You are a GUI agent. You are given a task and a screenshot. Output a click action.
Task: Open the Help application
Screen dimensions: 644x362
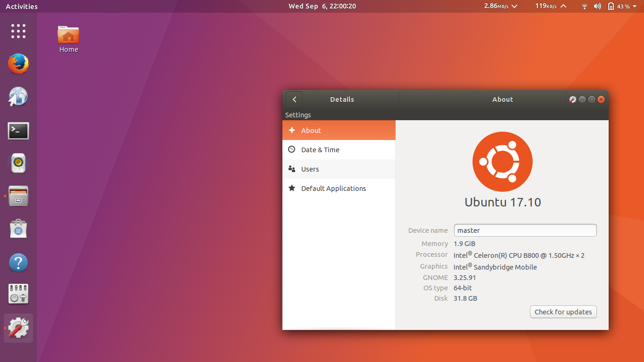(x=18, y=262)
